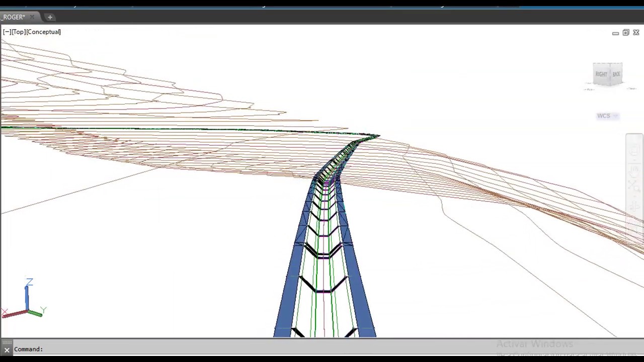The width and height of the screenshot is (644, 362).
Task: Open the WCS coordinate system dropdown
Action: (607, 116)
